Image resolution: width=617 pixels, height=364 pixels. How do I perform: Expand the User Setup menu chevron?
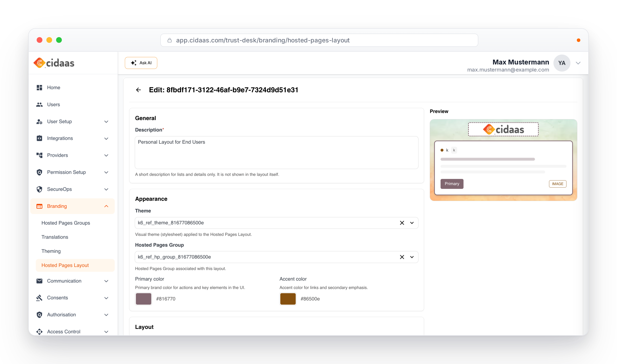pos(106,122)
